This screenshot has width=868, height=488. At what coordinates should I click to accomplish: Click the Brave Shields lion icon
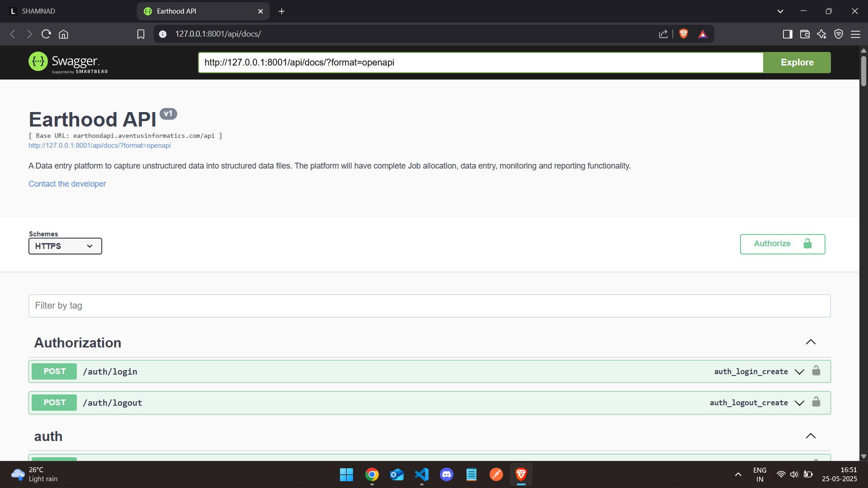[684, 34]
